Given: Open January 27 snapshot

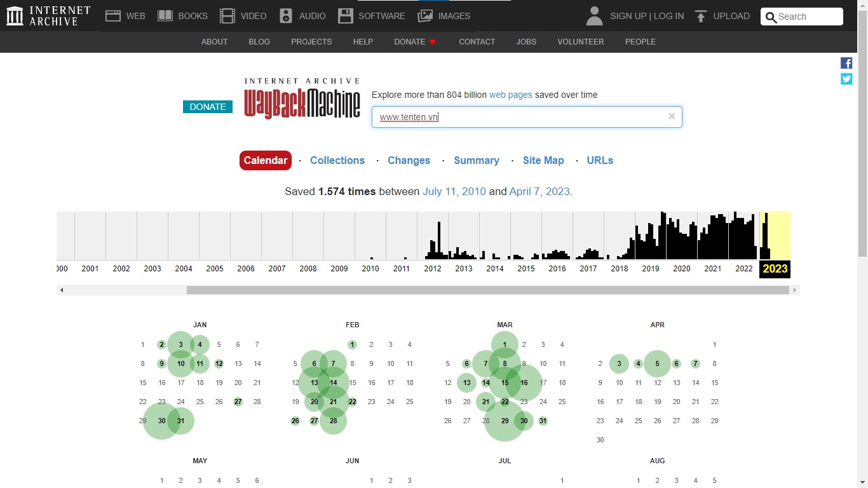Looking at the screenshot, I should (x=238, y=402).
